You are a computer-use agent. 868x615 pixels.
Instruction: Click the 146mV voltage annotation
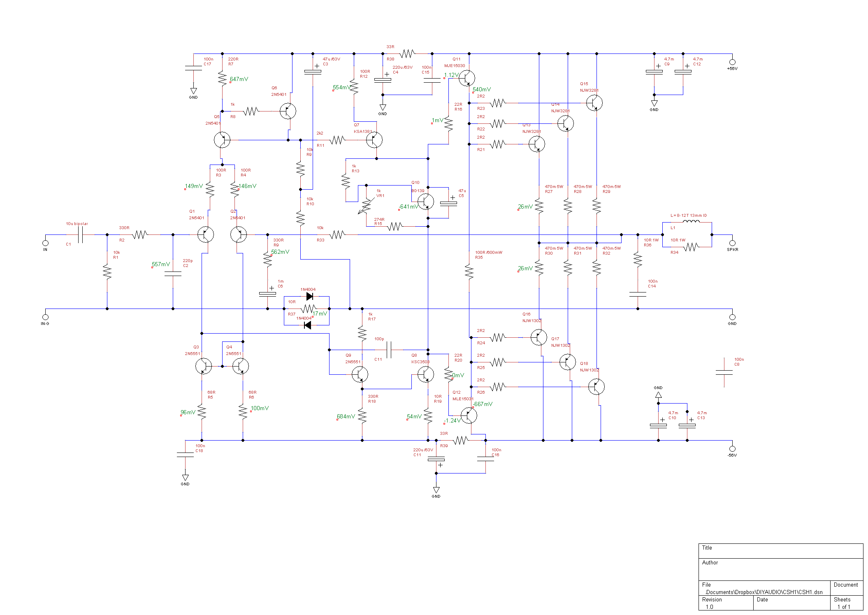pos(247,186)
